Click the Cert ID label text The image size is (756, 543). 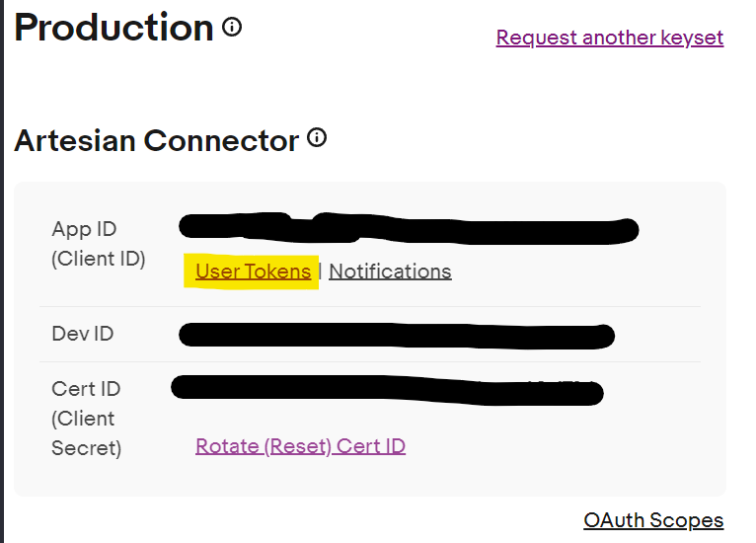click(x=86, y=389)
